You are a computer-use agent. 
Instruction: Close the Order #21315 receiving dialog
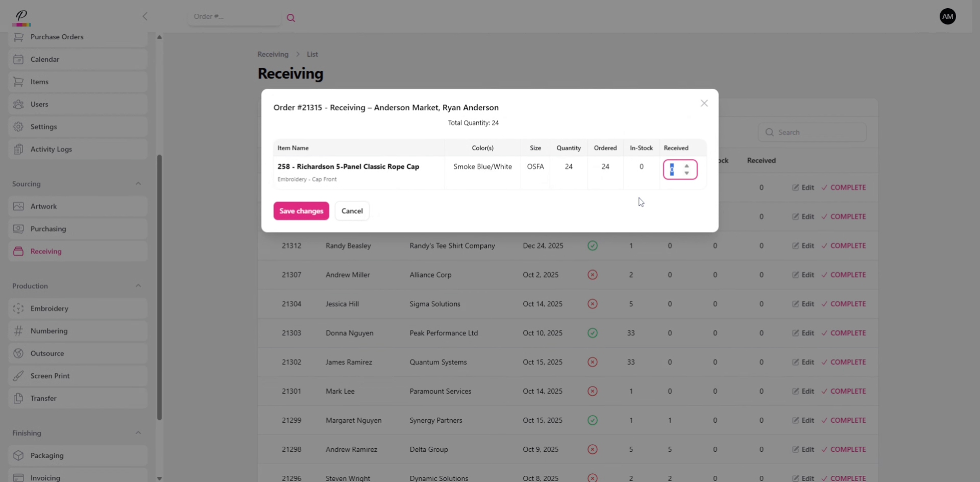coord(704,103)
